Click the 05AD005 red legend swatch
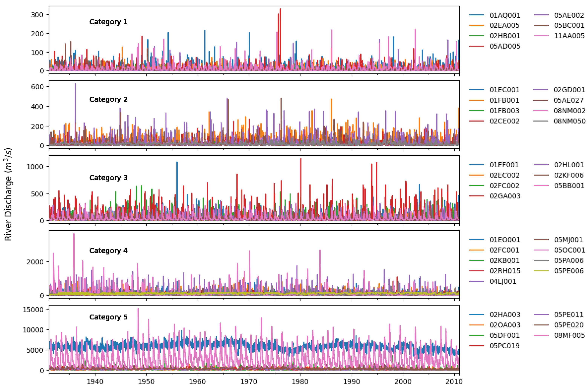Viewport: 588px width, 389px height. pyautogui.click(x=476, y=46)
